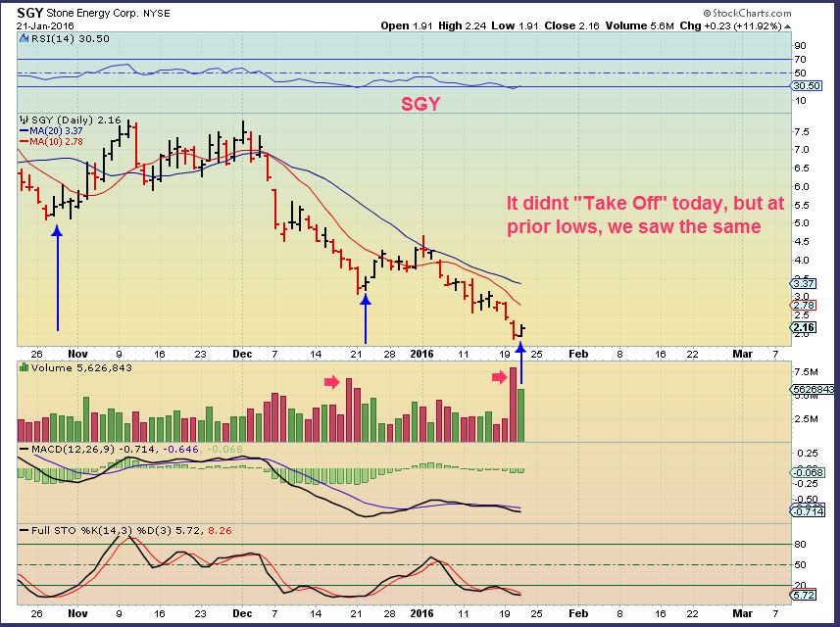Click Feb on the date axis under price chart
840x627 pixels.
578,354
